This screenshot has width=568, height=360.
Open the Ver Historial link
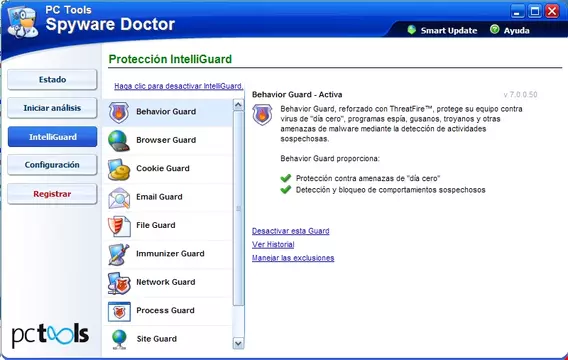point(273,244)
